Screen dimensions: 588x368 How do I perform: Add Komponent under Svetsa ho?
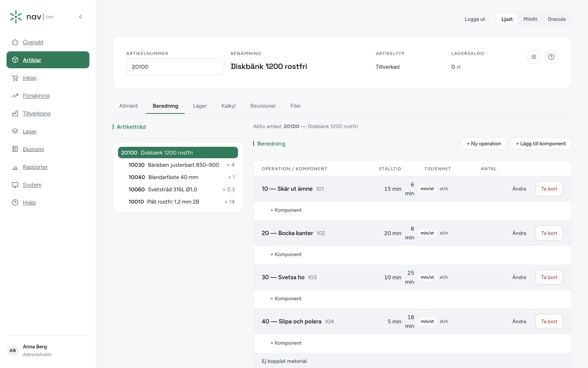(286, 298)
